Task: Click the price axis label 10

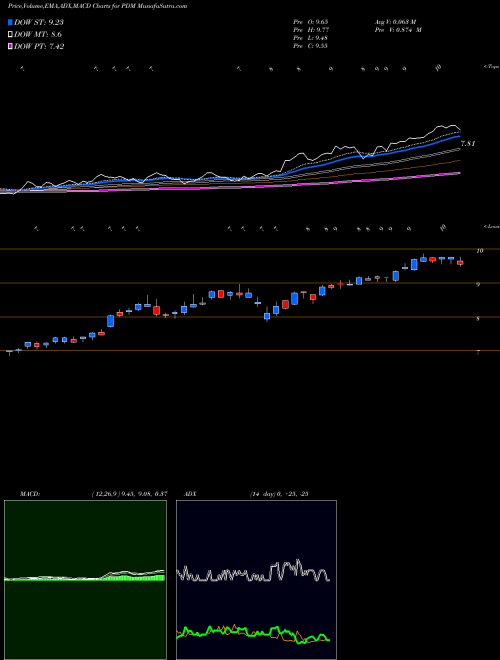Action: [x=479, y=251]
